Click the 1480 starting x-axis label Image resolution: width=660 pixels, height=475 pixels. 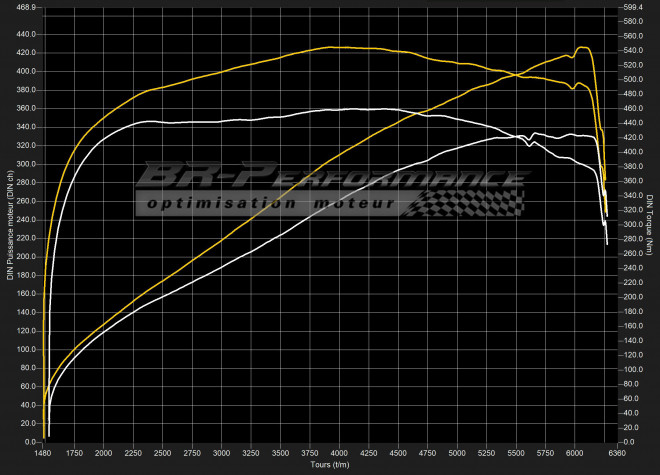pyautogui.click(x=44, y=453)
